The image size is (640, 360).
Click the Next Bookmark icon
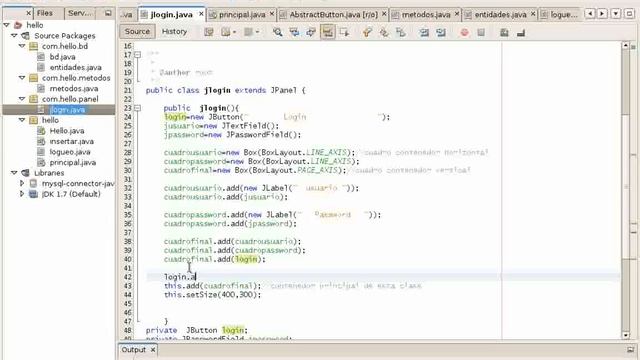[x=384, y=32]
